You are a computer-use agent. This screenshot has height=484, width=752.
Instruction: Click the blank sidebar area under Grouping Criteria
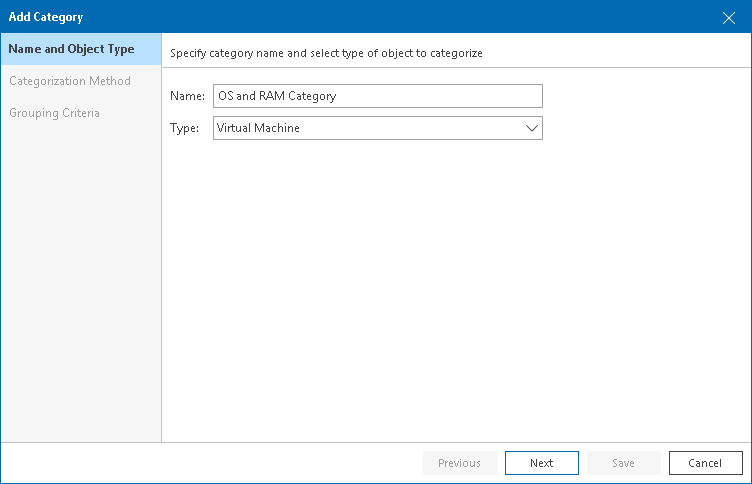pos(80,280)
